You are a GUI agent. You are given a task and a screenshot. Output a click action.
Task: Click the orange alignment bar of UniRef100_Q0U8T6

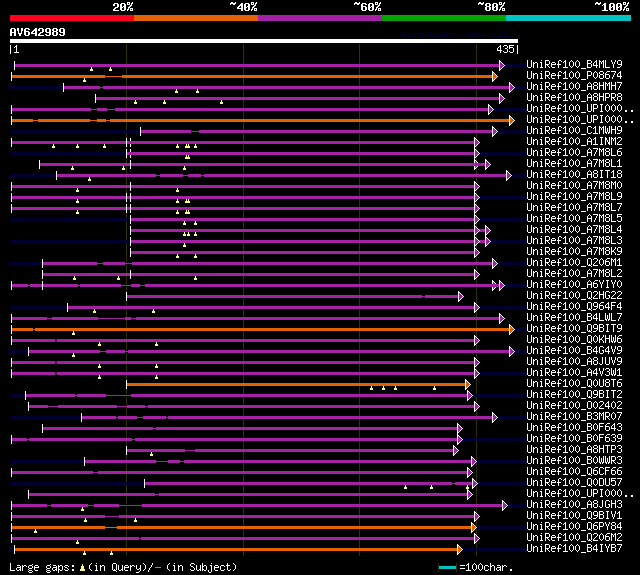point(296,384)
